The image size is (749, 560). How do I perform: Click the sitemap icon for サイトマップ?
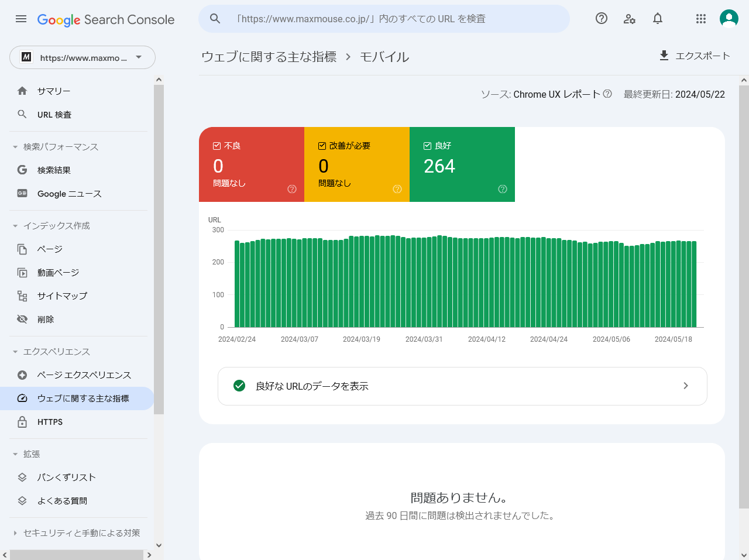[x=22, y=296]
